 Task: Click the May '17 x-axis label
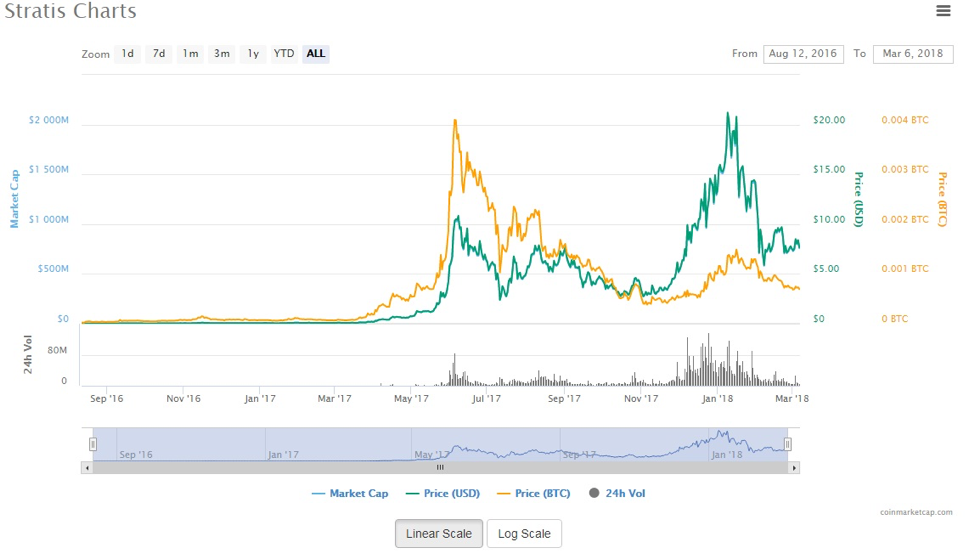pos(411,399)
